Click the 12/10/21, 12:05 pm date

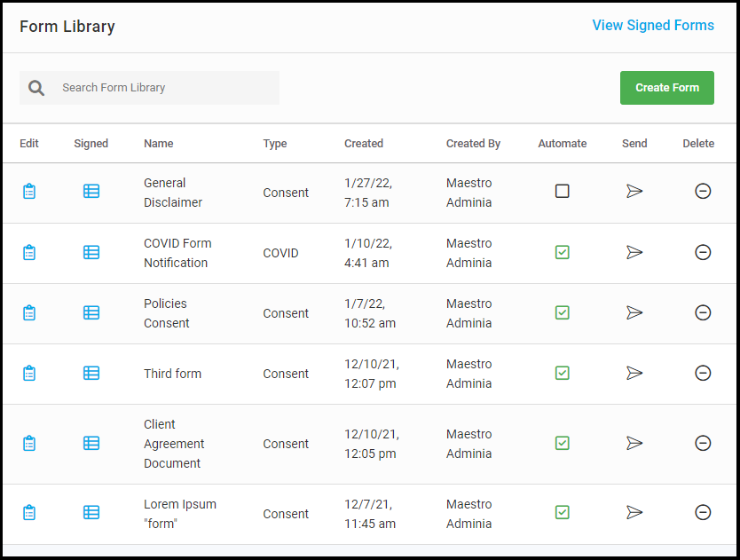(372, 444)
